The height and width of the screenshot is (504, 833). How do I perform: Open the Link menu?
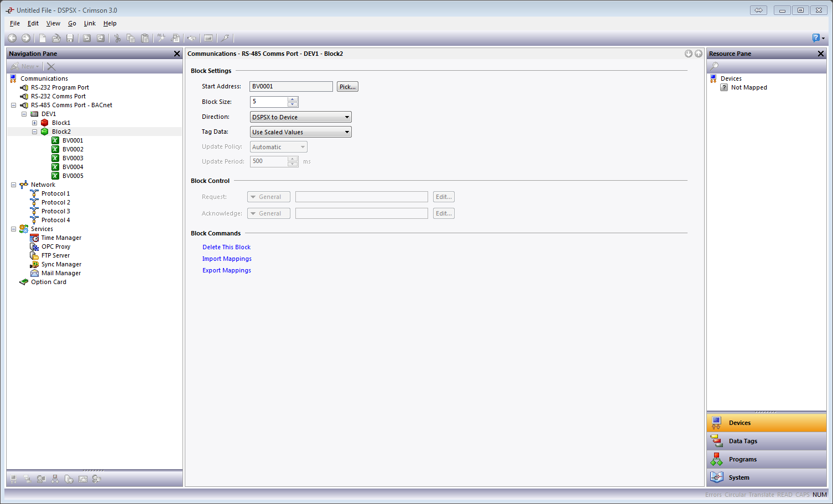coord(90,23)
